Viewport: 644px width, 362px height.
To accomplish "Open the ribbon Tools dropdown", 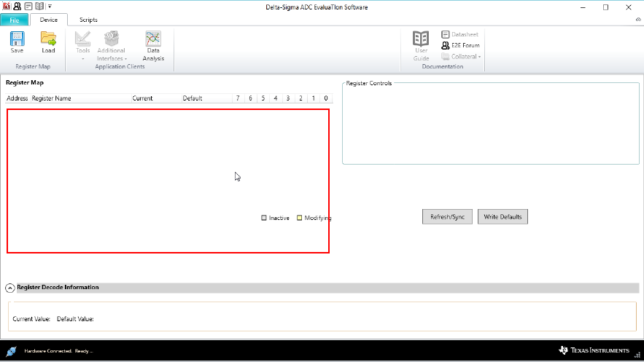I will [x=82, y=46].
